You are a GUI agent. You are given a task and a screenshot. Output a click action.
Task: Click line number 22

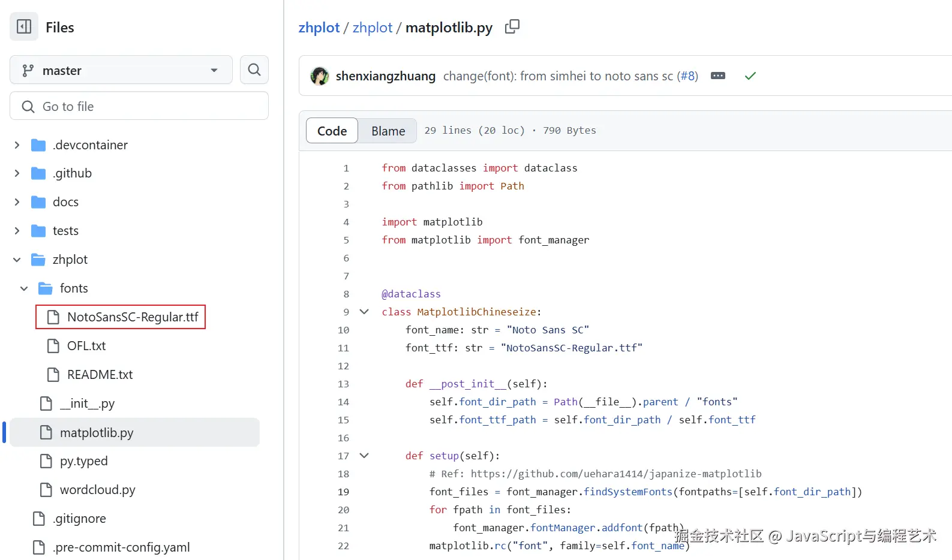coord(343,546)
